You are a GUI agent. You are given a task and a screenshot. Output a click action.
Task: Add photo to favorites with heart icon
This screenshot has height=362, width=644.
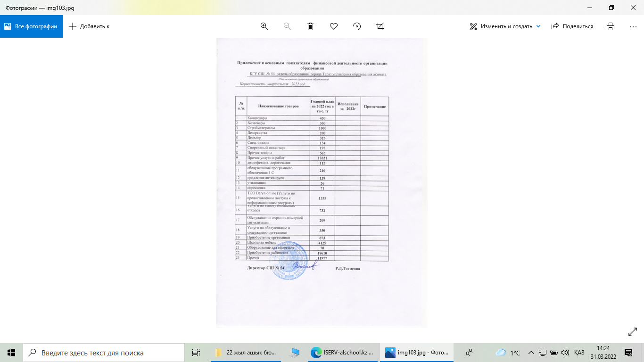pos(334,26)
